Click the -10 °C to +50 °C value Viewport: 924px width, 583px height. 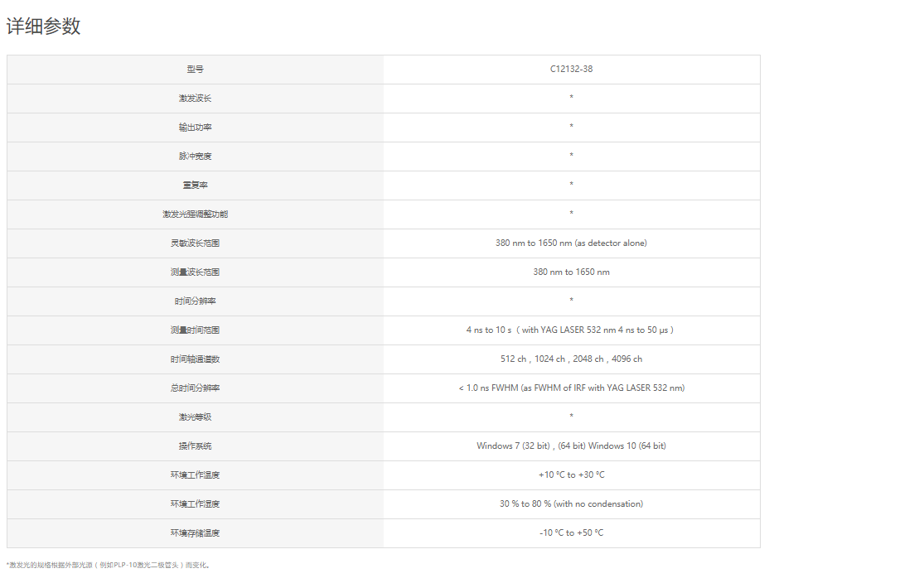(x=571, y=532)
